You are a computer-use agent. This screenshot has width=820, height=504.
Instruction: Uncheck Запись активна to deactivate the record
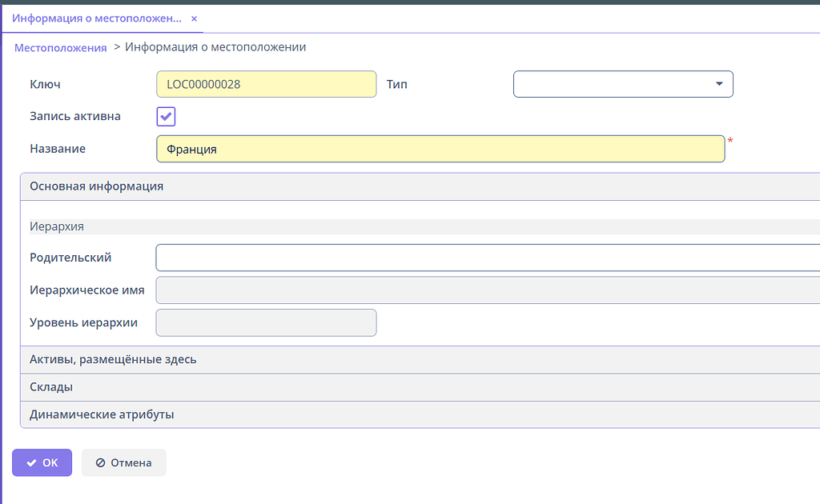tap(166, 116)
